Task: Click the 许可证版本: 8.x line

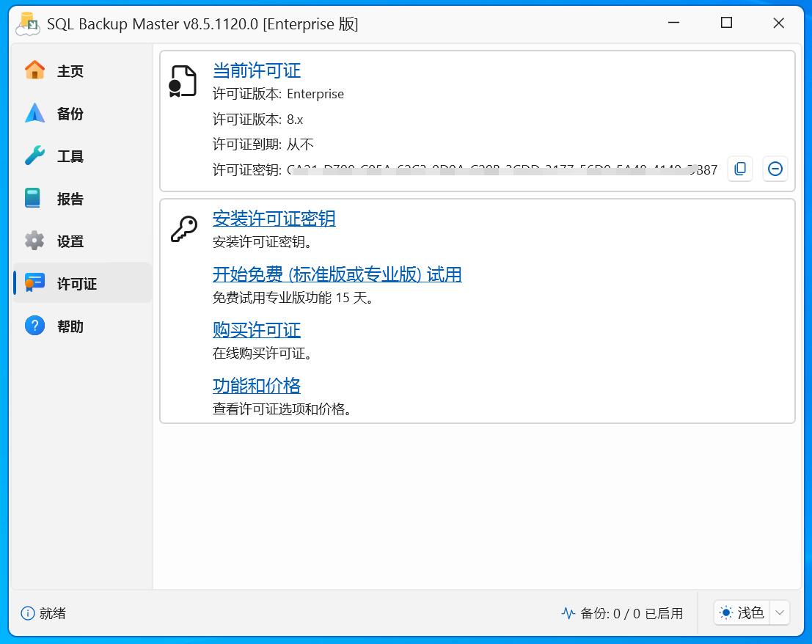Action: [258, 120]
